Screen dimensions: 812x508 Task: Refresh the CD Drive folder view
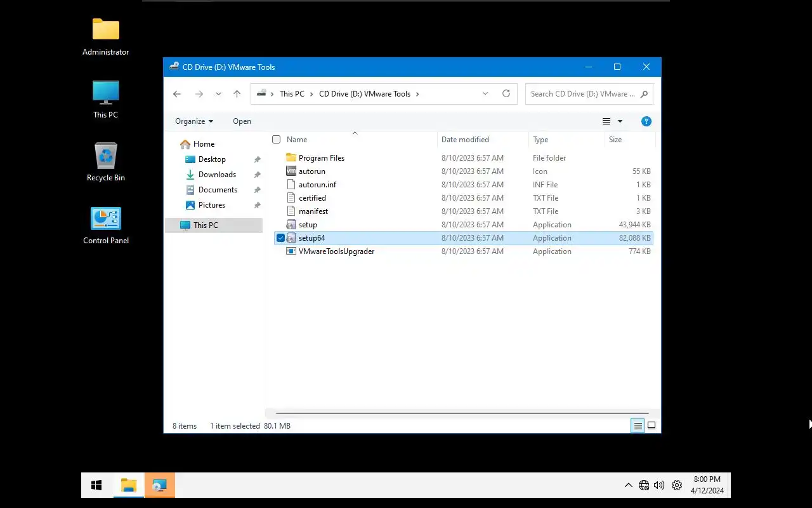point(506,93)
